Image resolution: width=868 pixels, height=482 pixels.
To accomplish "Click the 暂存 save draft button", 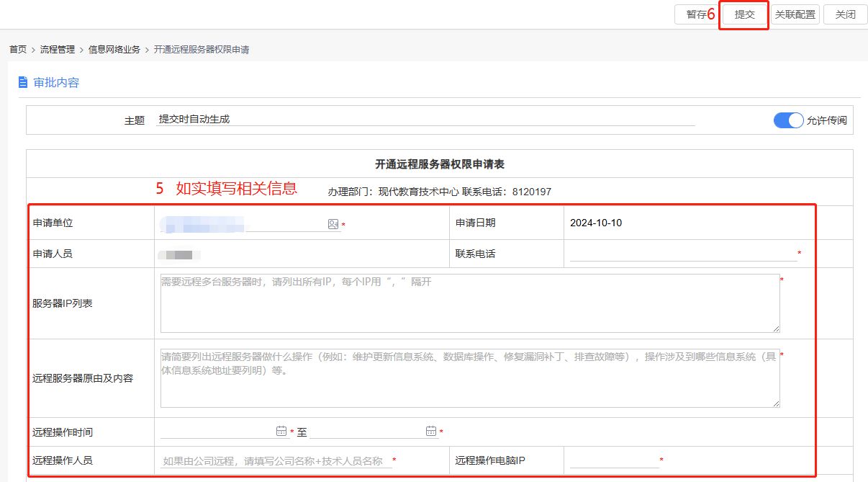I will pos(695,15).
